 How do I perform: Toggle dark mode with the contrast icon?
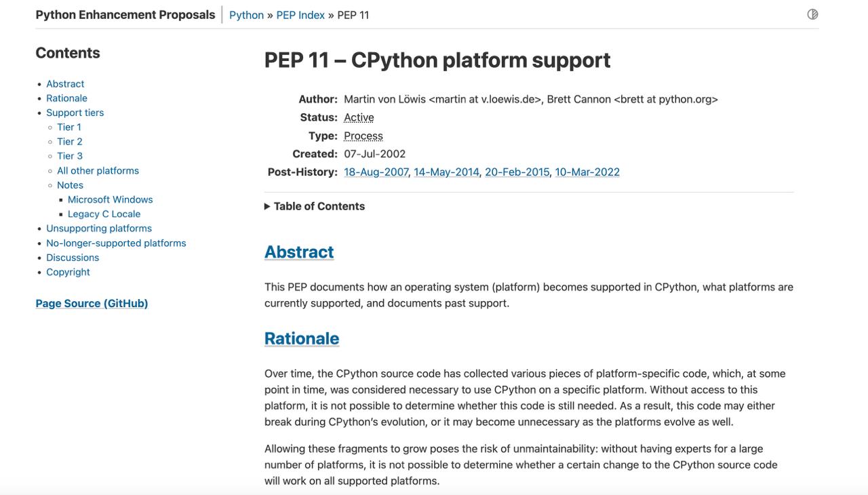pos(812,14)
